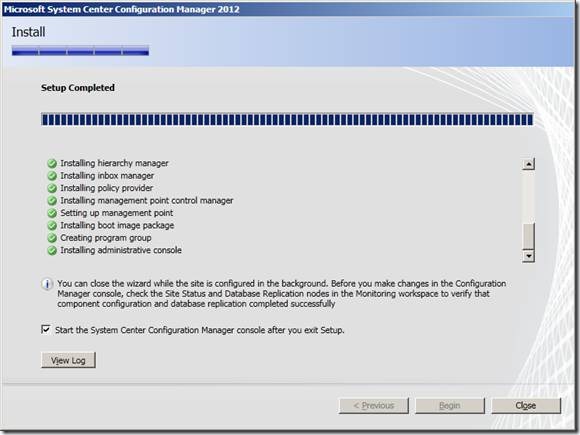
Task: Click the scrollbar thumb of the task list
Action: pyautogui.click(x=529, y=236)
